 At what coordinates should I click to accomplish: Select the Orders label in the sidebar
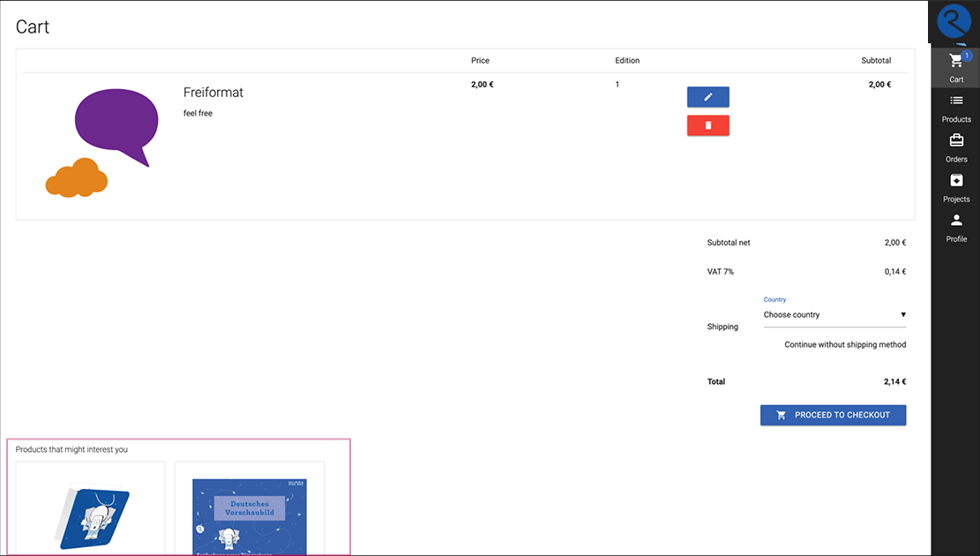[x=956, y=160]
